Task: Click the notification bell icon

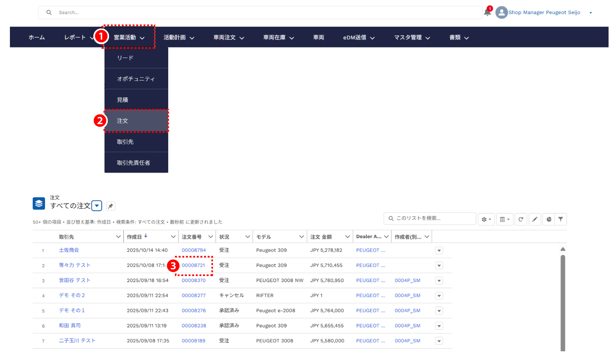Action: point(487,13)
